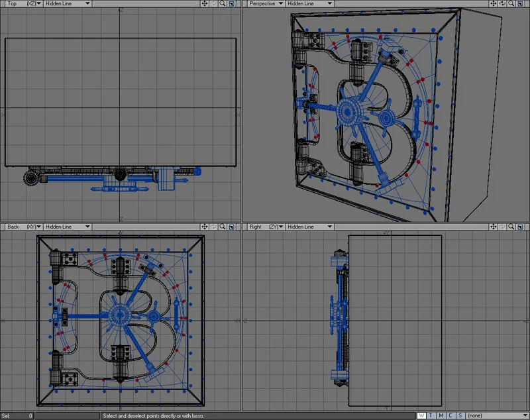Viewport: 530px width, 420px height.
Task: Enable the Morph (M) vertex map mode
Action: pos(440,416)
